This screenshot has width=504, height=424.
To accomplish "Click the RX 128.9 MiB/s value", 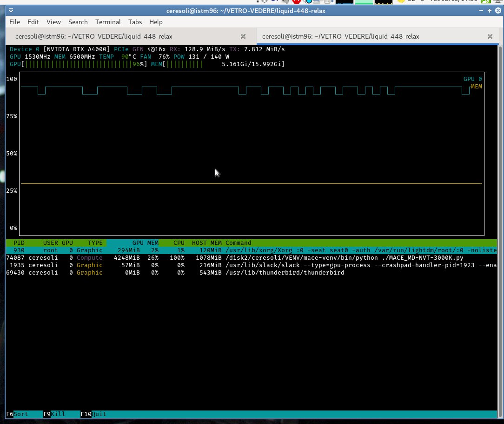I will pyautogui.click(x=197, y=49).
